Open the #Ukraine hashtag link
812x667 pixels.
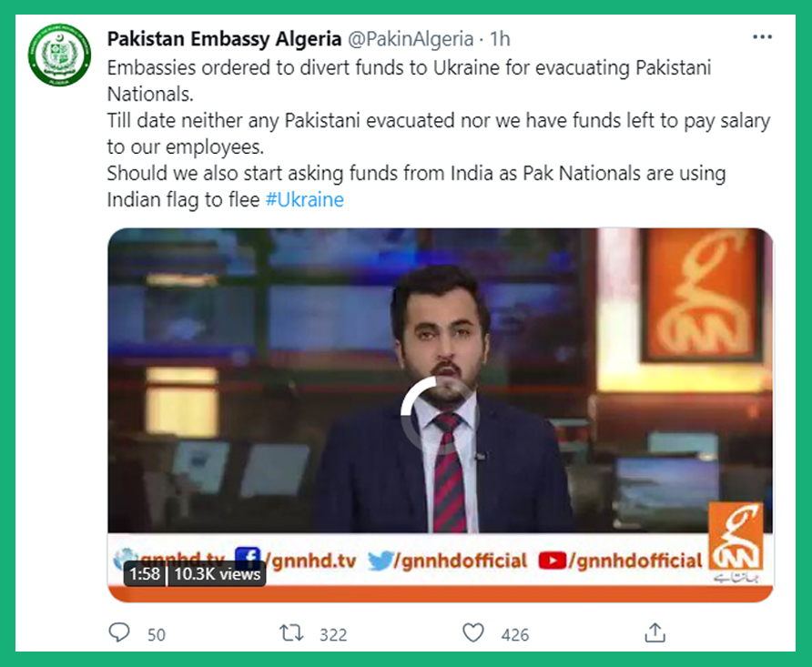pos(304,200)
